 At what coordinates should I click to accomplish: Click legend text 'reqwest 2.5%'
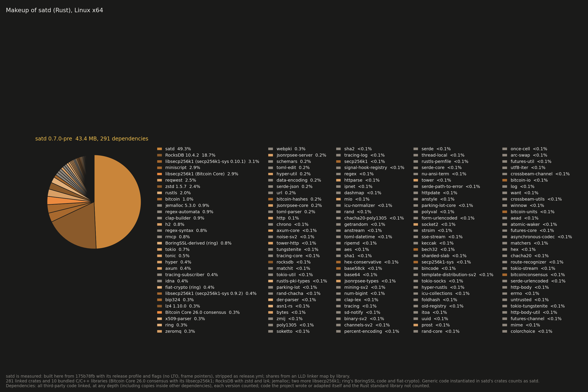coord(181,180)
